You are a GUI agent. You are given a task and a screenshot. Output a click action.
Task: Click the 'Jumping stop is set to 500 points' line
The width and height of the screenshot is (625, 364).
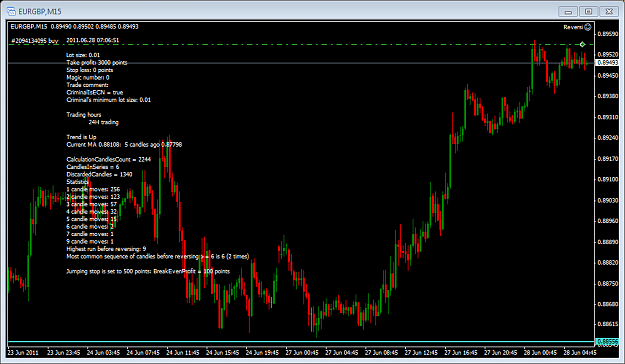click(148, 272)
